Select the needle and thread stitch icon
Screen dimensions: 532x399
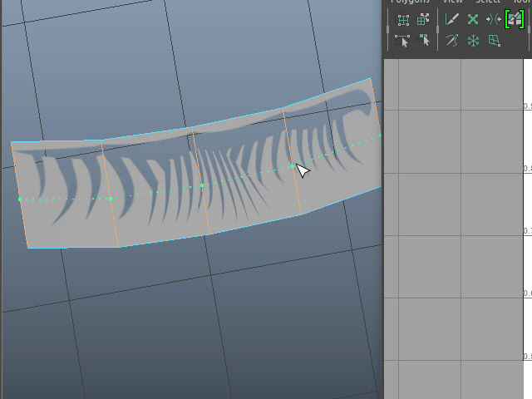[x=452, y=40]
